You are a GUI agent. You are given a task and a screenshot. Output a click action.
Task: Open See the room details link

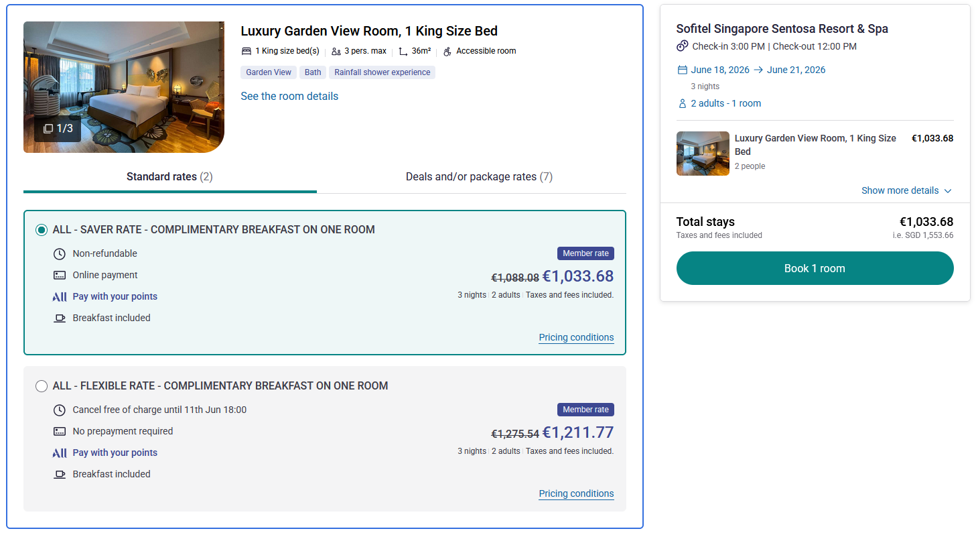click(x=289, y=96)
